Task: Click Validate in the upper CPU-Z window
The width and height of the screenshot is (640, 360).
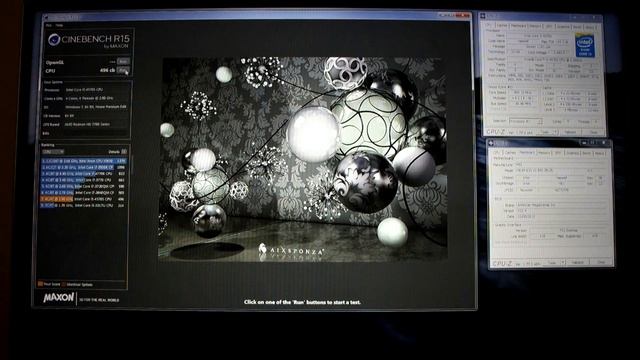Action: click(x=570, y=132)
